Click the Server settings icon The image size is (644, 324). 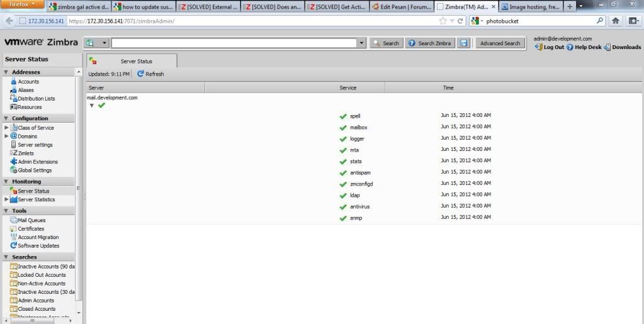[x=14, y=145]
